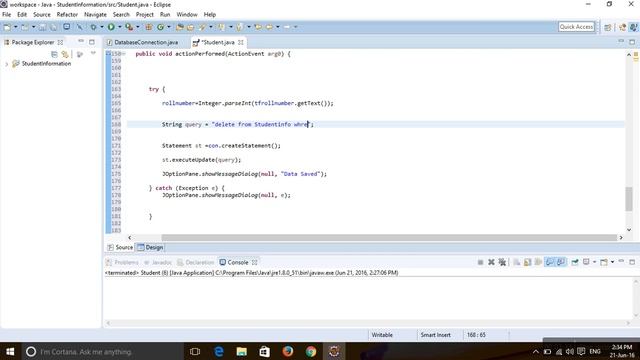Open the Open Console dropdown arrow
The image size is (640, 360).
click(x=612, y=262)
